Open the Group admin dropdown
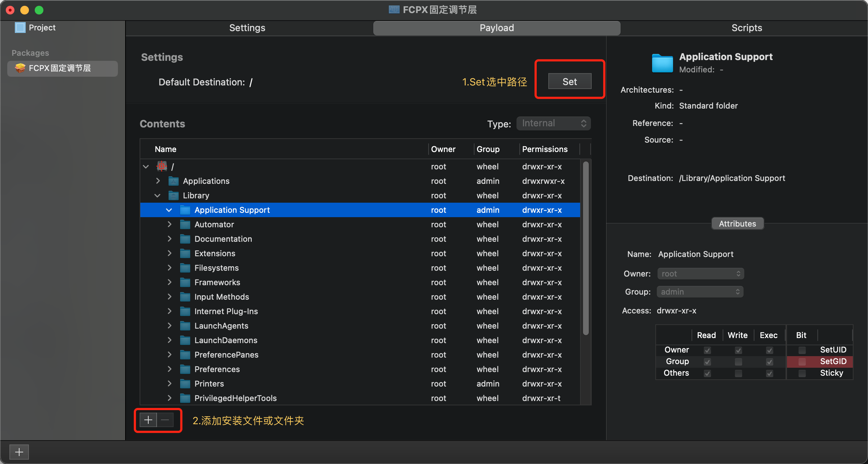Screen dimensions: 868x464 click(x=700, y=292)
